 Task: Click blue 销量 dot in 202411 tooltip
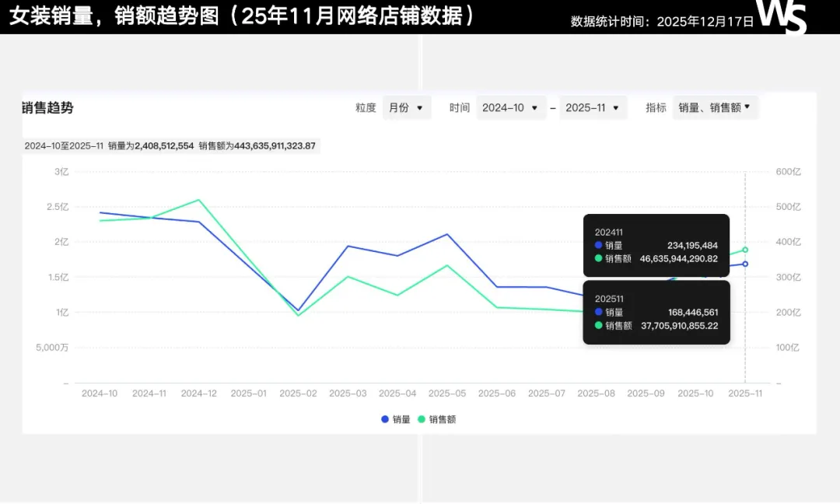tap(599, 245)
